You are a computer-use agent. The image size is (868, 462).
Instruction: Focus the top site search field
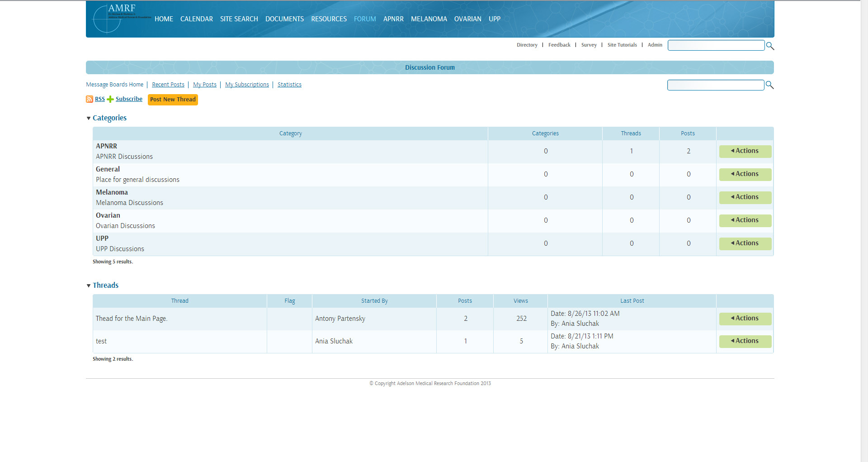click(x=716, y=45)
